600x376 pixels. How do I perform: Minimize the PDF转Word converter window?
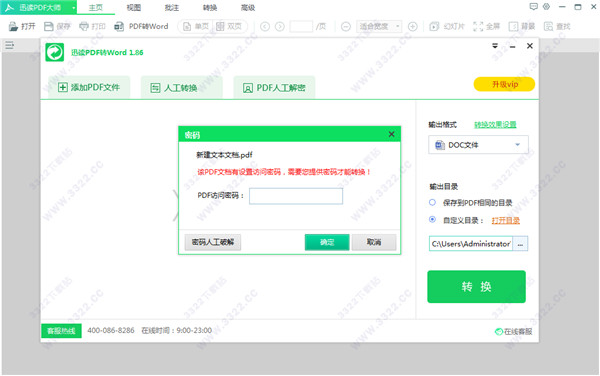512,46
